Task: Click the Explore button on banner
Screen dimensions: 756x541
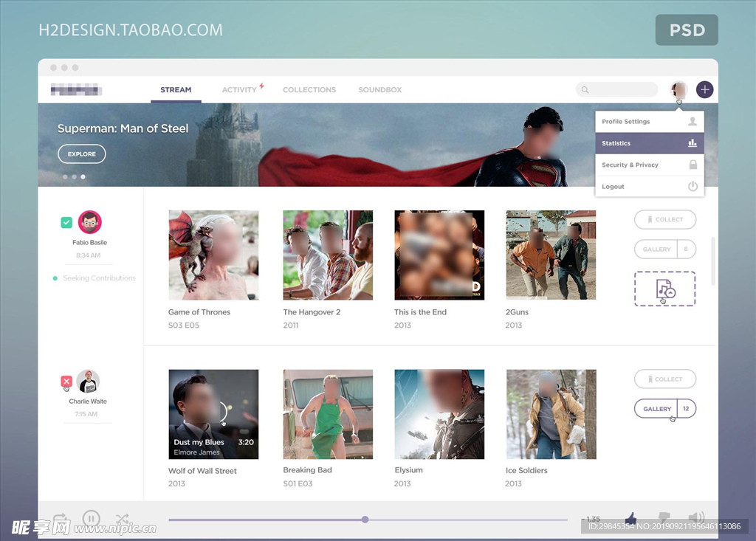Action: 81,154
